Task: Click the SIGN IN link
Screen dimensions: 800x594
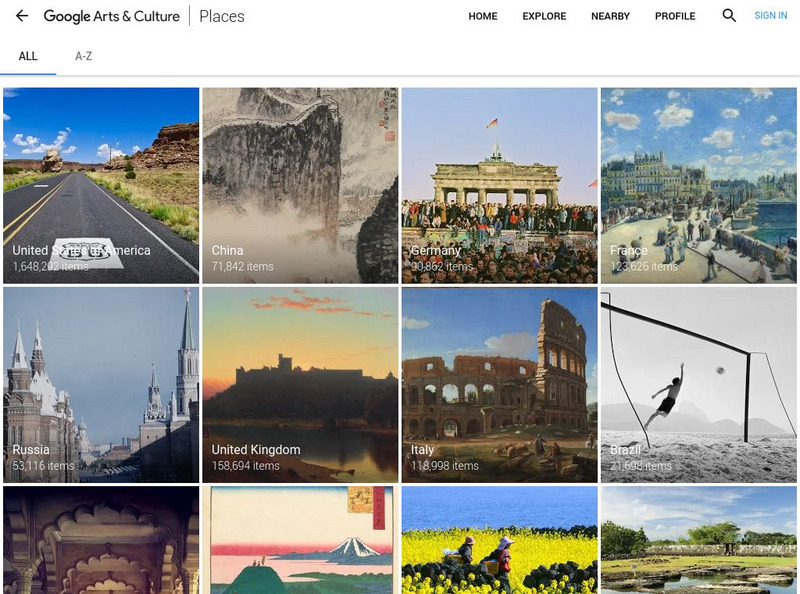Action: 770,16
